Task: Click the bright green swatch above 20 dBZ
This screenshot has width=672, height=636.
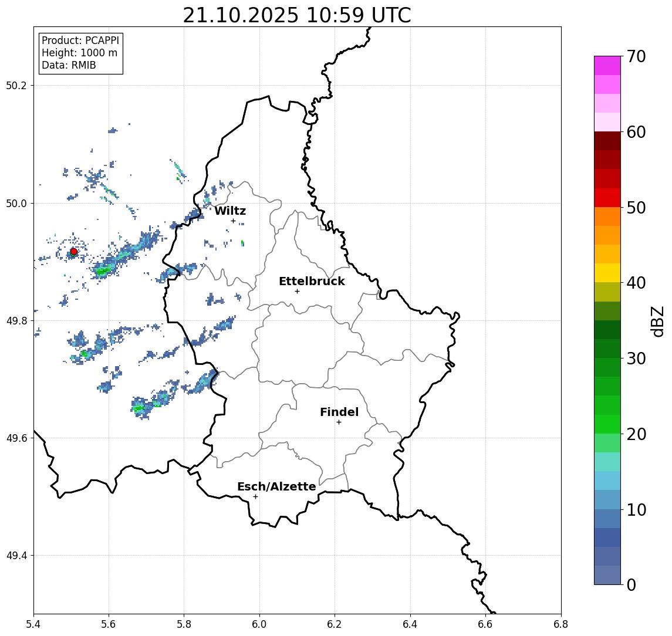Action: point(607,424)
